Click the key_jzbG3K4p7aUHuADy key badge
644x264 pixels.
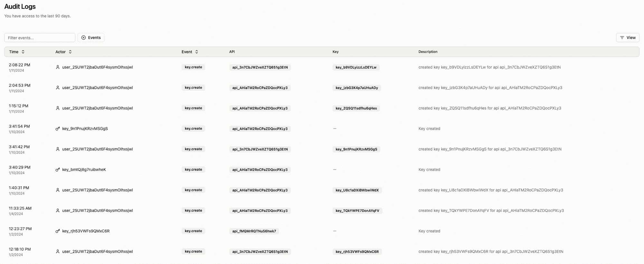tap(356, 88)
